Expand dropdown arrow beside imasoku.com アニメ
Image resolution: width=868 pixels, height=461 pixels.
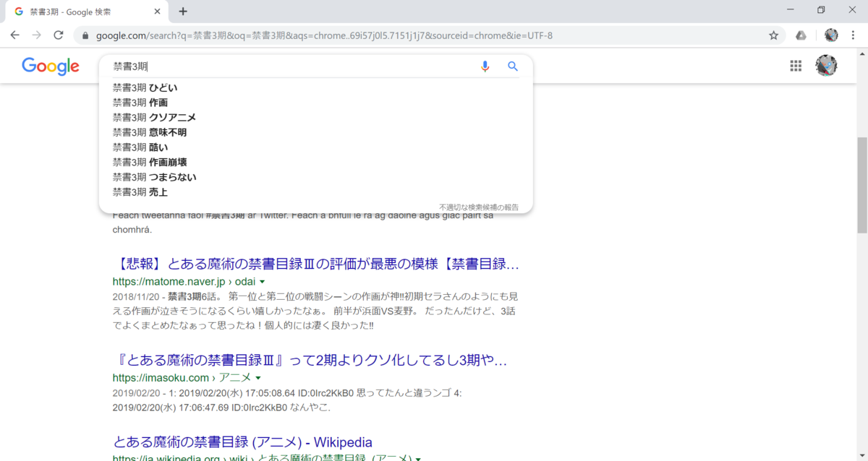[258, 378]
